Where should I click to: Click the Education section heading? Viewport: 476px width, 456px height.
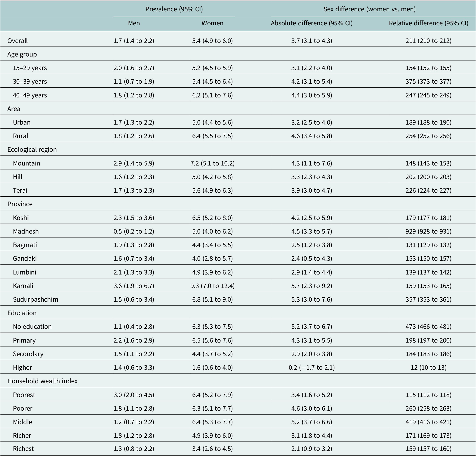pos(22,313)
